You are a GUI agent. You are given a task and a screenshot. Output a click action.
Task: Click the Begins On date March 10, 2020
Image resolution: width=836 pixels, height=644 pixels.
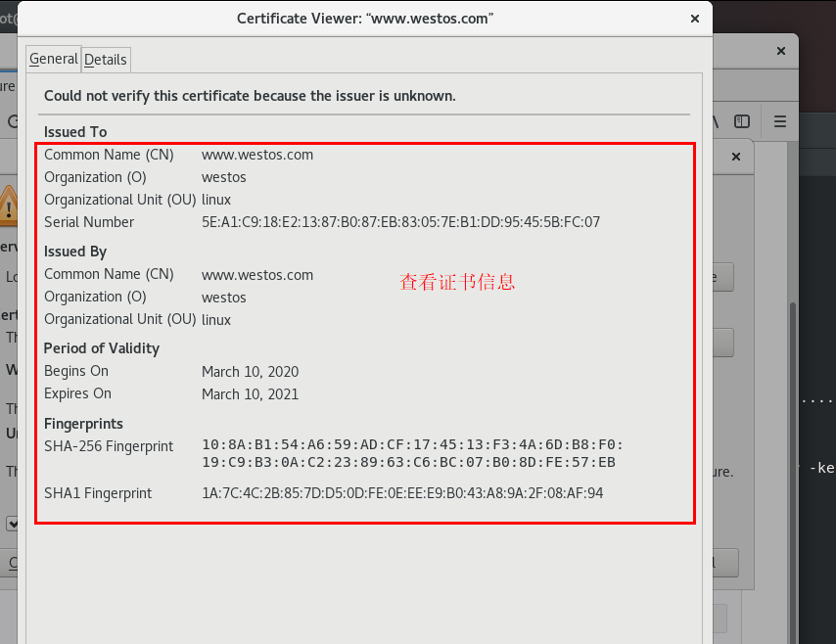click(250, 372)
